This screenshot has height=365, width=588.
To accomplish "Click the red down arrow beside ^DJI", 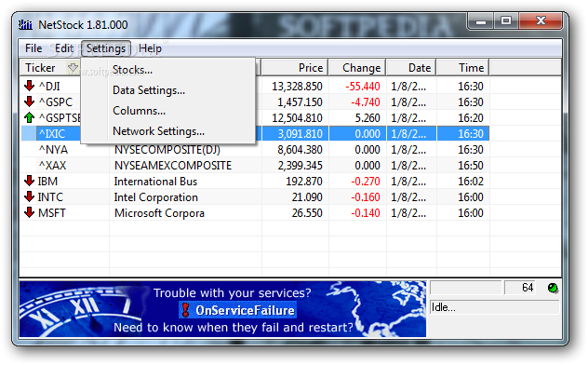I will pos(29,86).
